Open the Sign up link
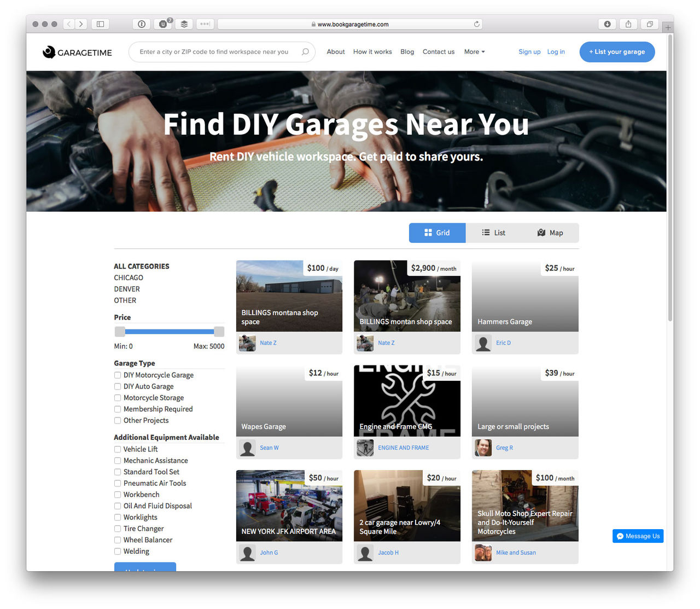700x609 pixels. point(529,52)
